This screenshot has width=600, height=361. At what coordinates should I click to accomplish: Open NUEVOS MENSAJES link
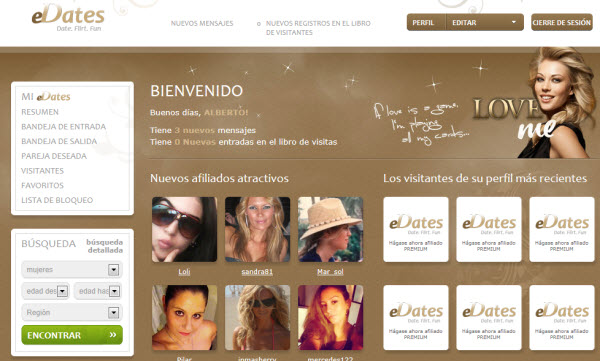point(202,23)
